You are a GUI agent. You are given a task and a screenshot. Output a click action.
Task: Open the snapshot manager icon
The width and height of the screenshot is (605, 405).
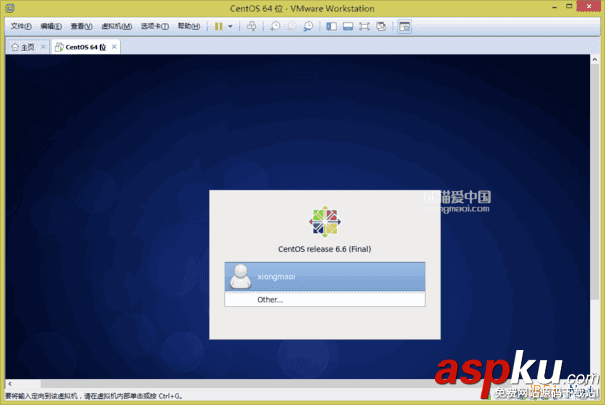[308, 26]
